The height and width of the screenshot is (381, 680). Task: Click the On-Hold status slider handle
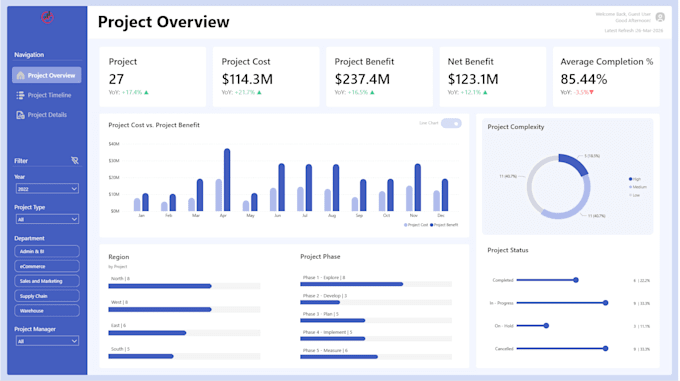[546, 326]
